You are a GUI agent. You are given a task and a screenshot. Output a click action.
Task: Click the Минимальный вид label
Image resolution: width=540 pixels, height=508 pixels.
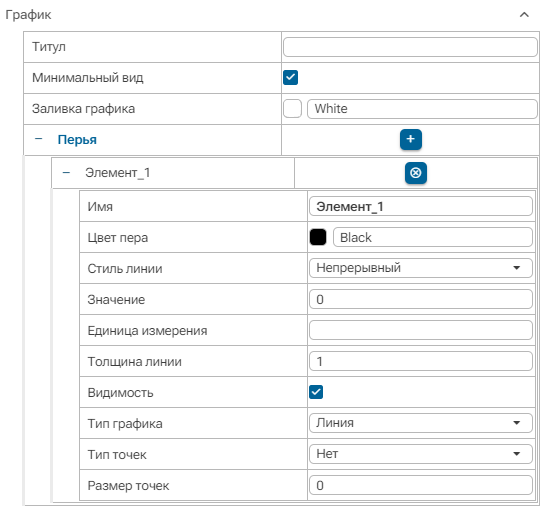(87, 78)
